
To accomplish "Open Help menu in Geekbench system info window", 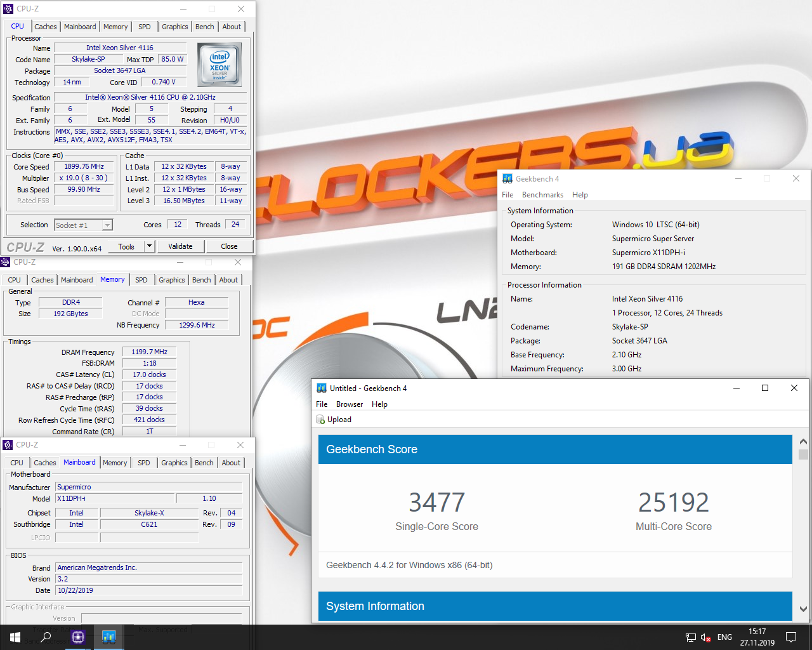I will click(580, 195).
